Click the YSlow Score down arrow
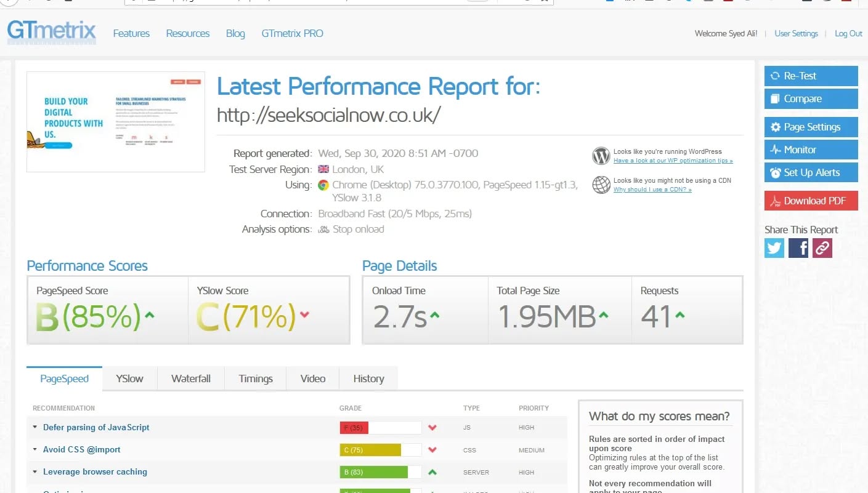This screenshot has width=868, height=493. tap(304, 315)
